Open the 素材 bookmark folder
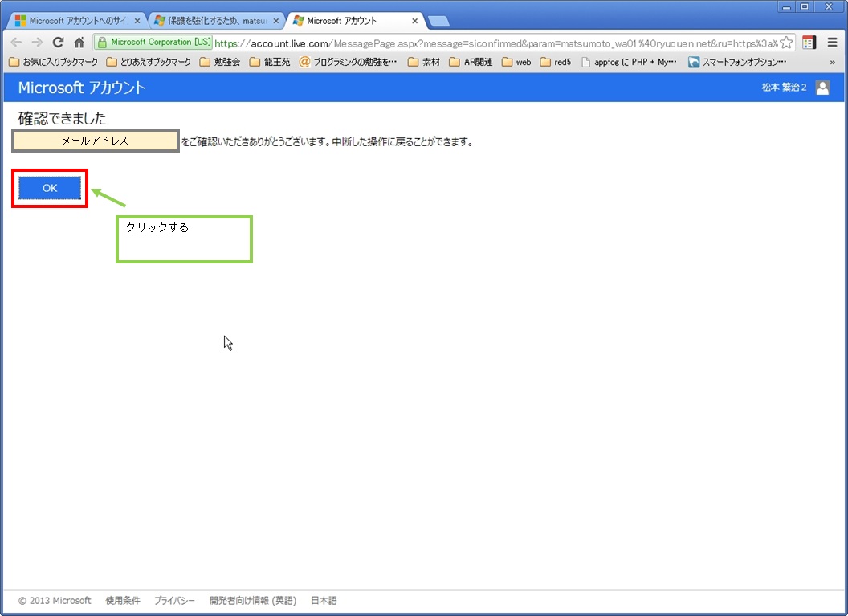Image resolution: width=848 pixels, height=616 pixels. tap(424, 62)
